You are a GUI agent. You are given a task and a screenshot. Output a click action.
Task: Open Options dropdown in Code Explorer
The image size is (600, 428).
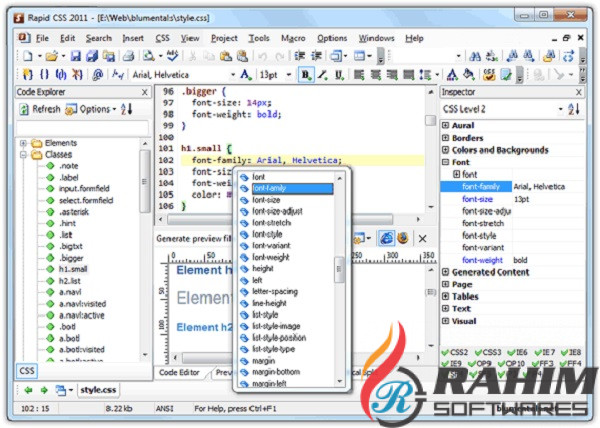click(91, 109)
